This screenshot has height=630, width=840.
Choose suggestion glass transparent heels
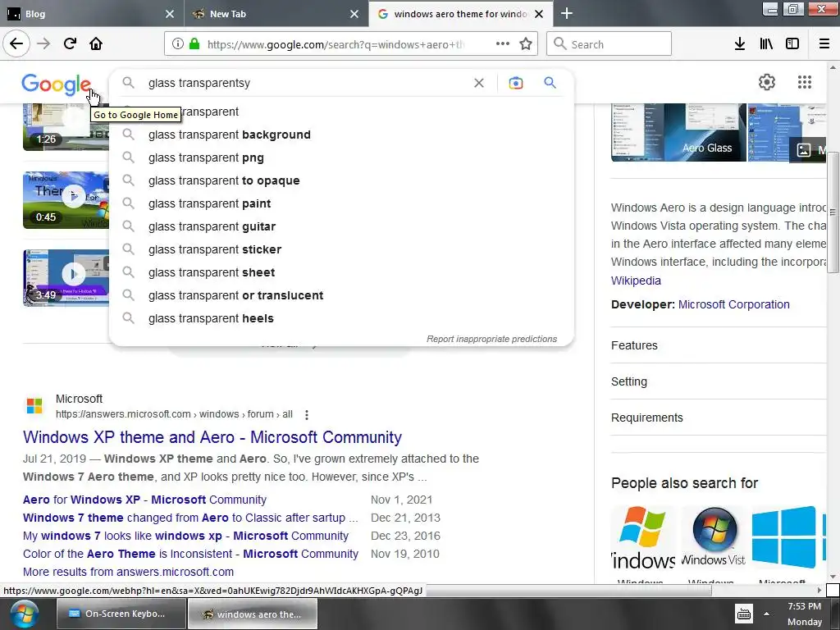[341, 319]
